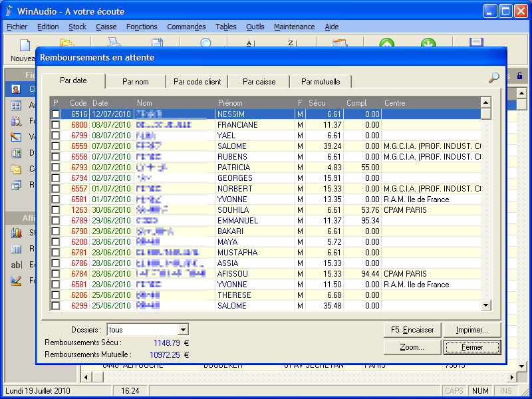532x399 pixels.
Task: Click the padlock icon at top right
Action: coord(519,76)
